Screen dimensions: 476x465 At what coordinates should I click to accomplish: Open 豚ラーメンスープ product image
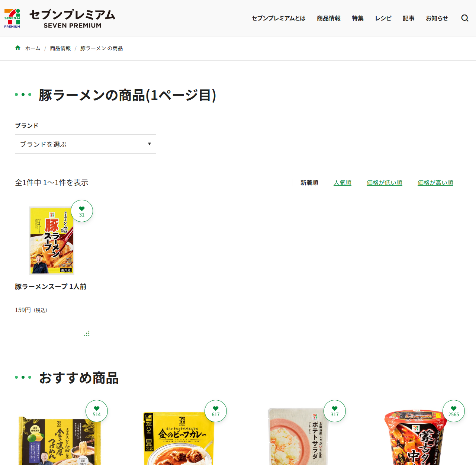[52, 241]
